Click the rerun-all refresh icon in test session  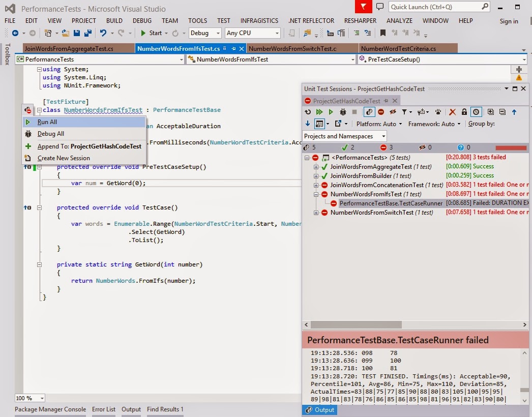click(308, 112)
